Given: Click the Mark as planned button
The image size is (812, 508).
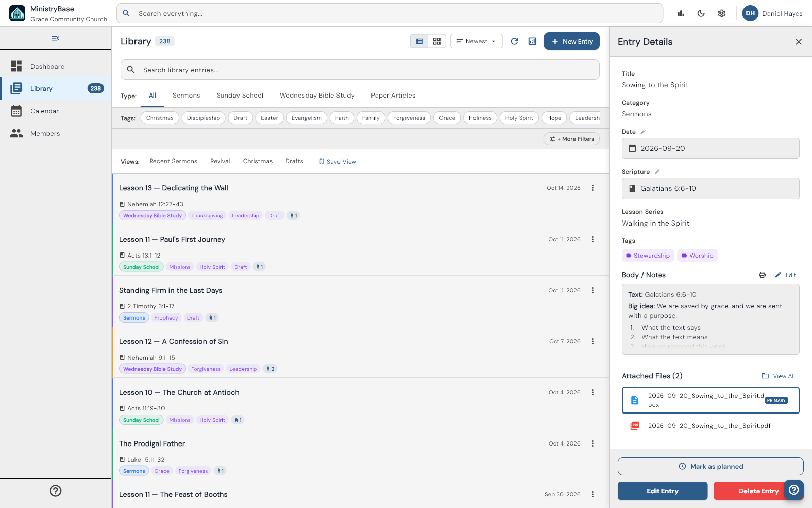Looking at the screenshot, I should tap(710, 466).
